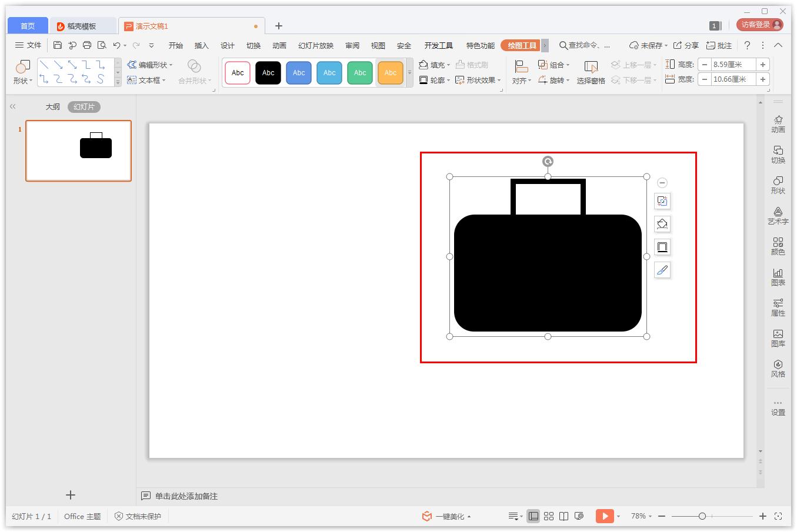Click the rotate handle above the shape
Screen dimensions: 797x532
click(x=548, y=162)
